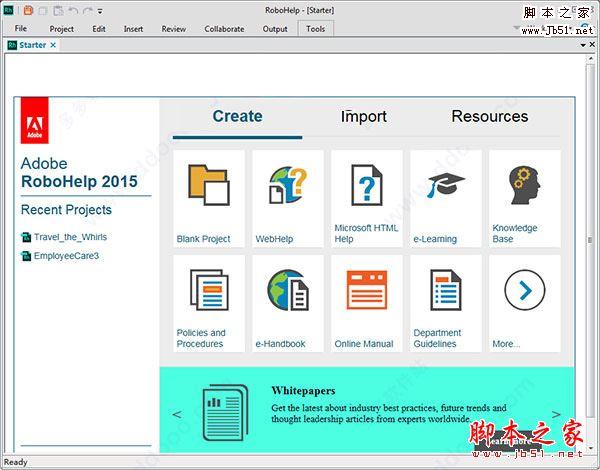Click the Whitepapers document icon
Image resolution: width=600 pixels, height=470 pixels.
coord(225,413)
